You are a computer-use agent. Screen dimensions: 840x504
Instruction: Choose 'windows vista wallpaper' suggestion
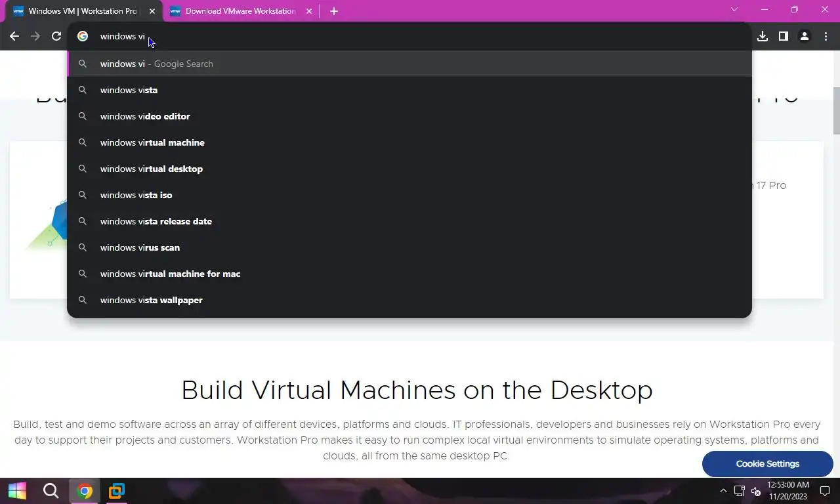tap(409, 300)
